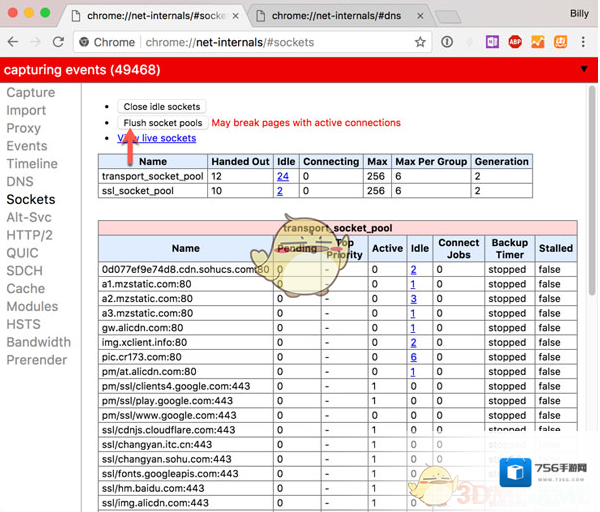
Task: Go to Proxy in the sidebar
Action: [x=24, y=128]
